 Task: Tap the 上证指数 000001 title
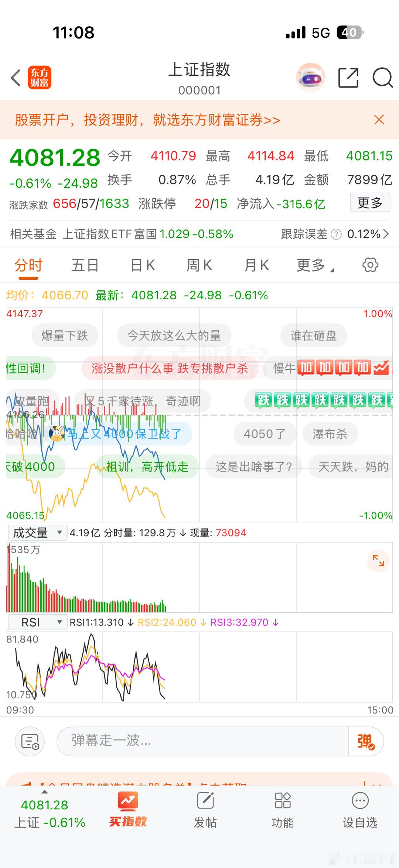click(x=199, y=78)
